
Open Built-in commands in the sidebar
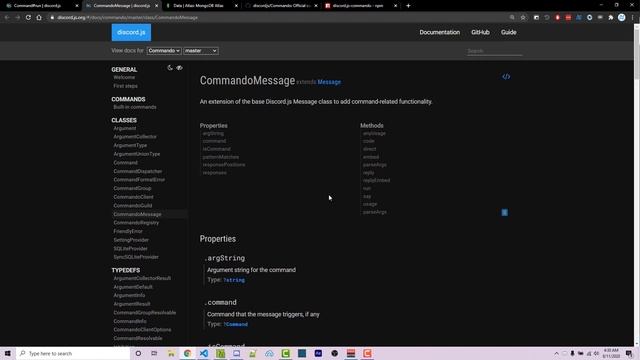[x=135, y=107]
